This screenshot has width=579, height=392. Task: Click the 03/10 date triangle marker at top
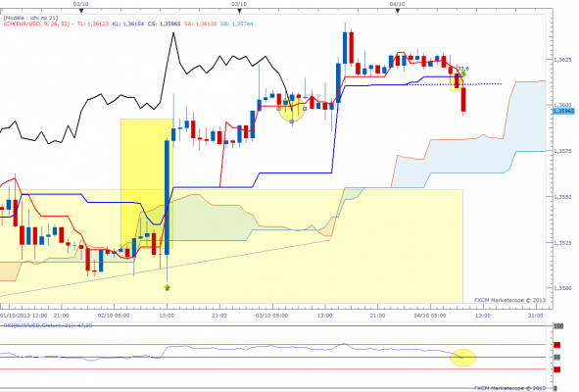239,11
